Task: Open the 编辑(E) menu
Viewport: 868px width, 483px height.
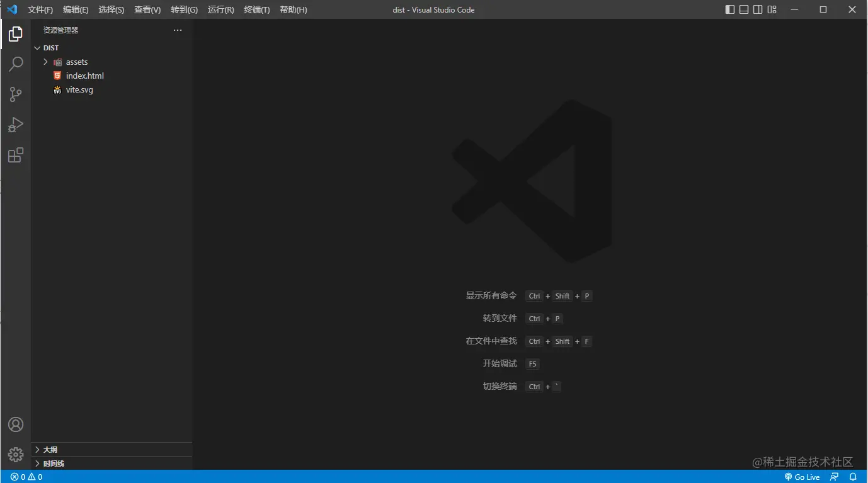Action: click(x=76, y=10)
